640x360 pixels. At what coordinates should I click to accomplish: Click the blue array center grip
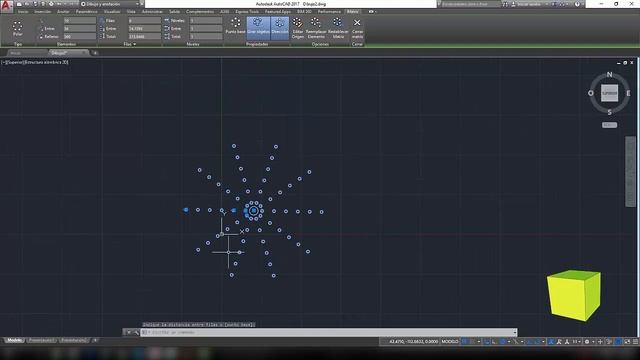(254, 211)
